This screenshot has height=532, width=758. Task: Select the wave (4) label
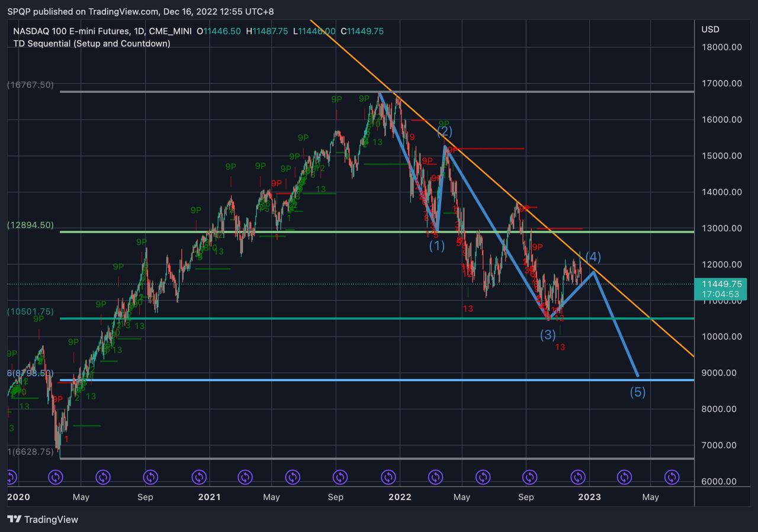pos(593,257)
